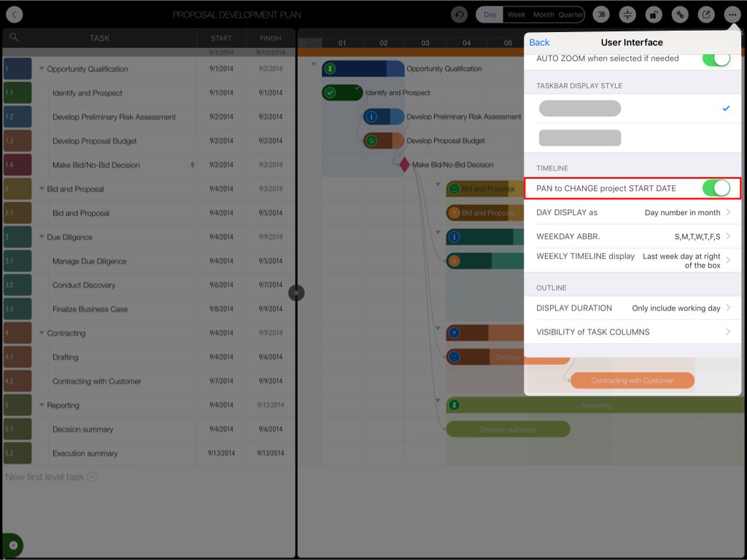Open the Day Display as options
Image resolution: width=747 pixels, height=560 pixels.
coord(632,212)
